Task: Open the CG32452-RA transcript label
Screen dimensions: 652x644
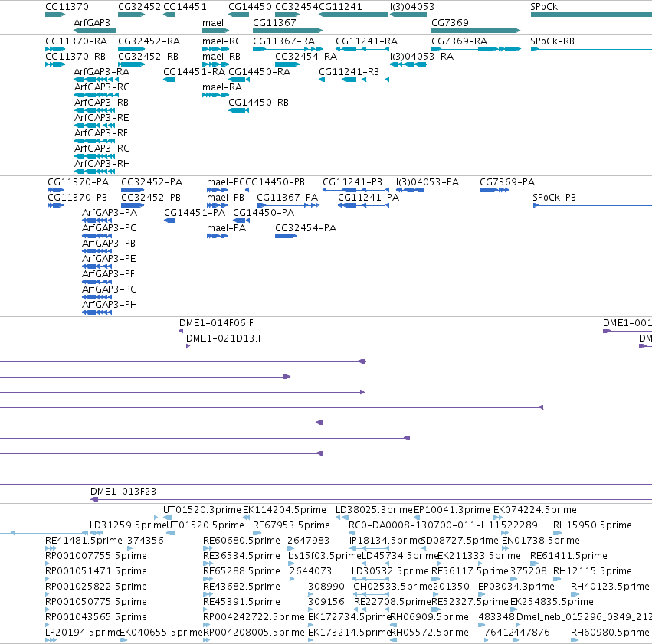Action: click(149, 41)
